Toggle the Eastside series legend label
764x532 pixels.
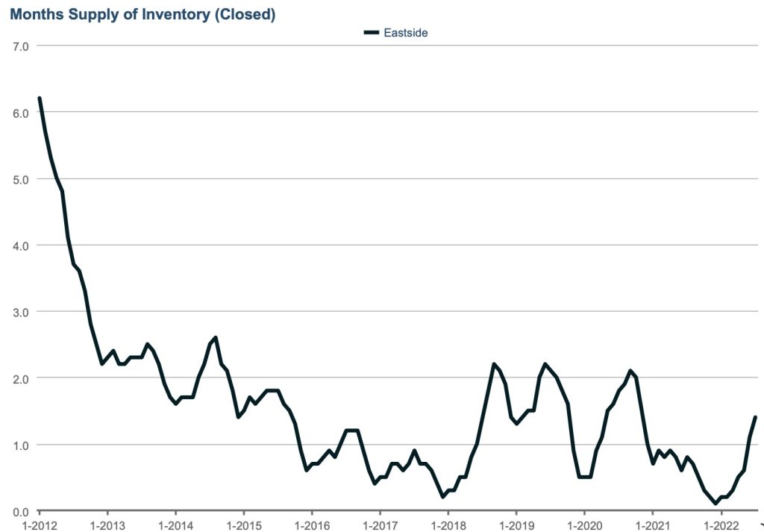coord(405,33)
